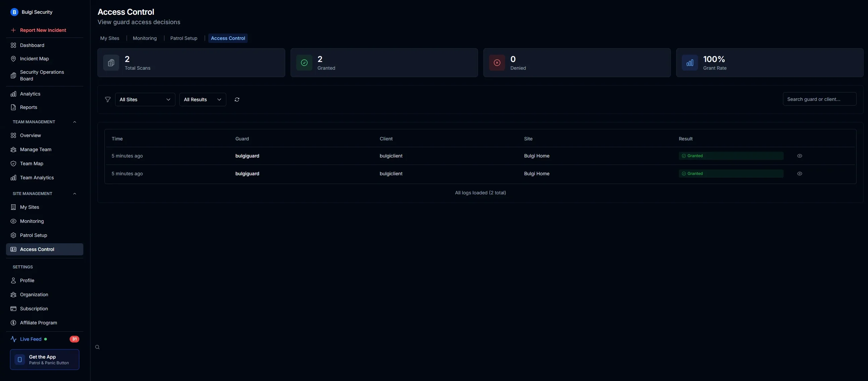Open the Team Map
Image resolution: width=868 pixels, height=381 pixels.
click(x=31, y=164)
